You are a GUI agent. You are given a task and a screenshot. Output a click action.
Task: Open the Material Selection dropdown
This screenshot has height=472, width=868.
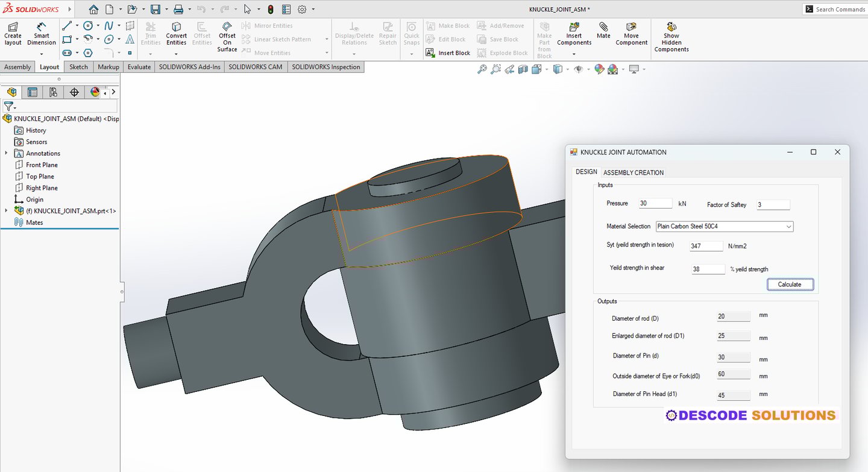click(x=723, y=226)
